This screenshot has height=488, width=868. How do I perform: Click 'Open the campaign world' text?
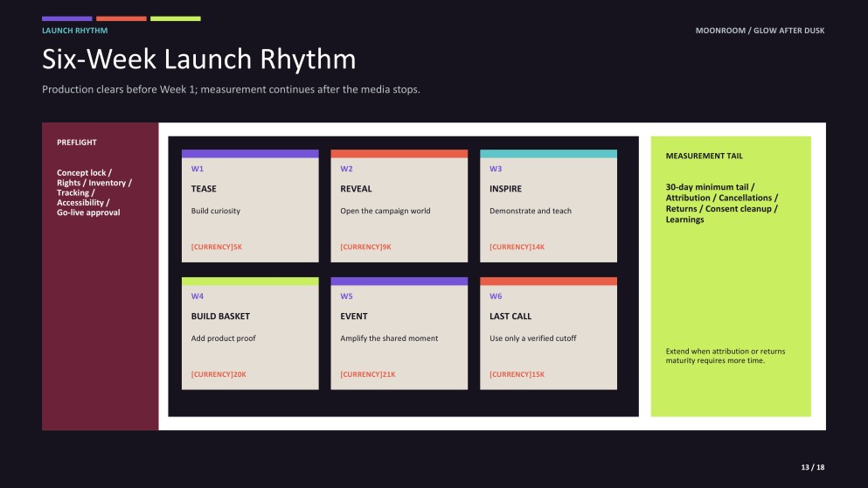[x=385, y=211]
